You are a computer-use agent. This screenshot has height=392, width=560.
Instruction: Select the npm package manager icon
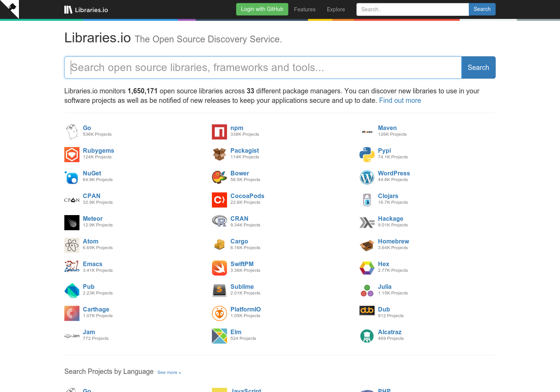coord(219,132)
